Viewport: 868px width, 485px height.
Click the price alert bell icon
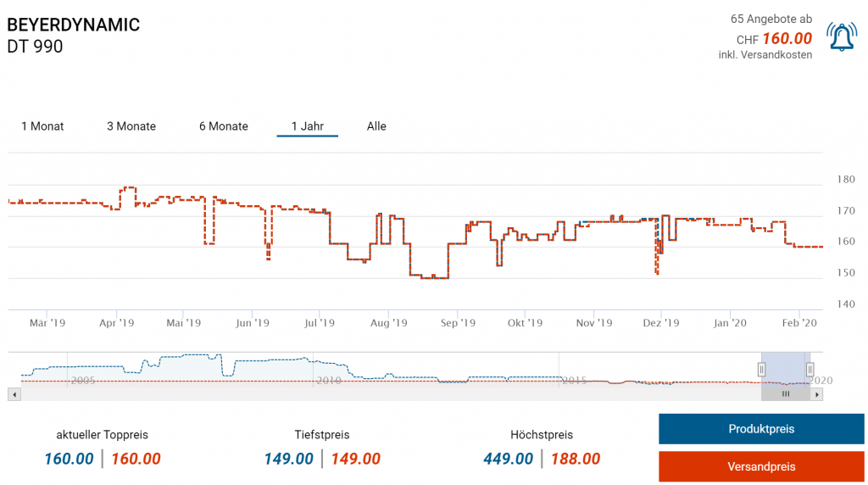tap(841, 36)
